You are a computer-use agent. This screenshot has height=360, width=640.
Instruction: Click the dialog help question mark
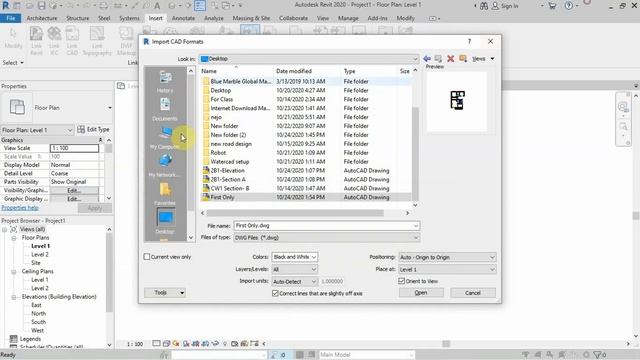469,41
